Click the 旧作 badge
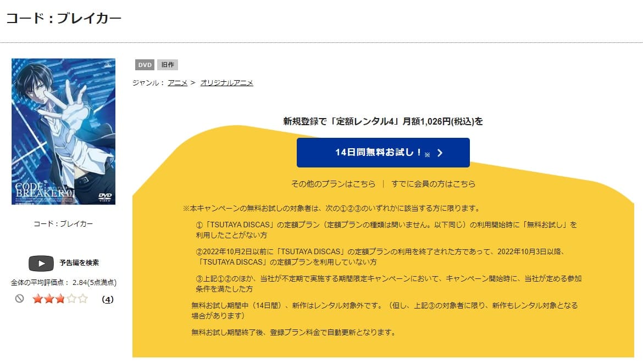The width and height of the screenshot is (643, 364). tap(167, 65)
